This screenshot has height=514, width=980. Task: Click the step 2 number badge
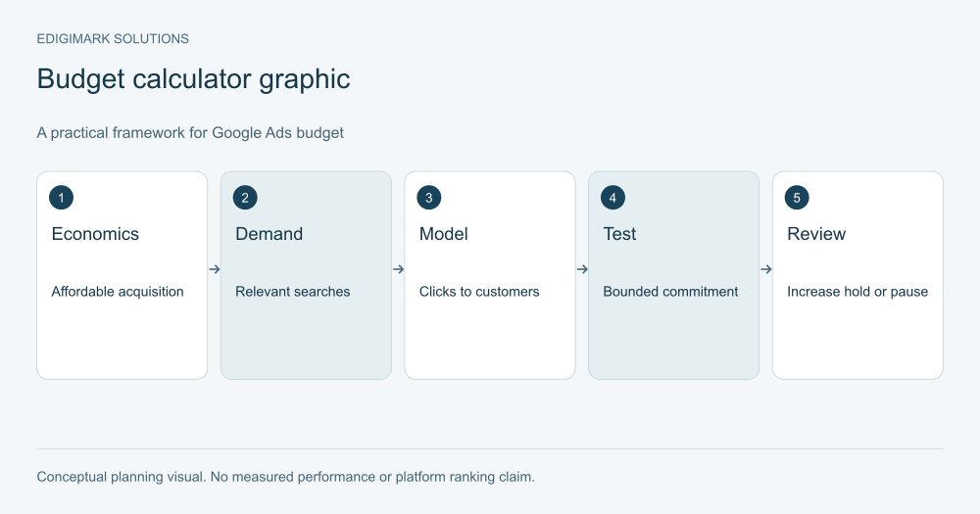click(x=245, y=198)
